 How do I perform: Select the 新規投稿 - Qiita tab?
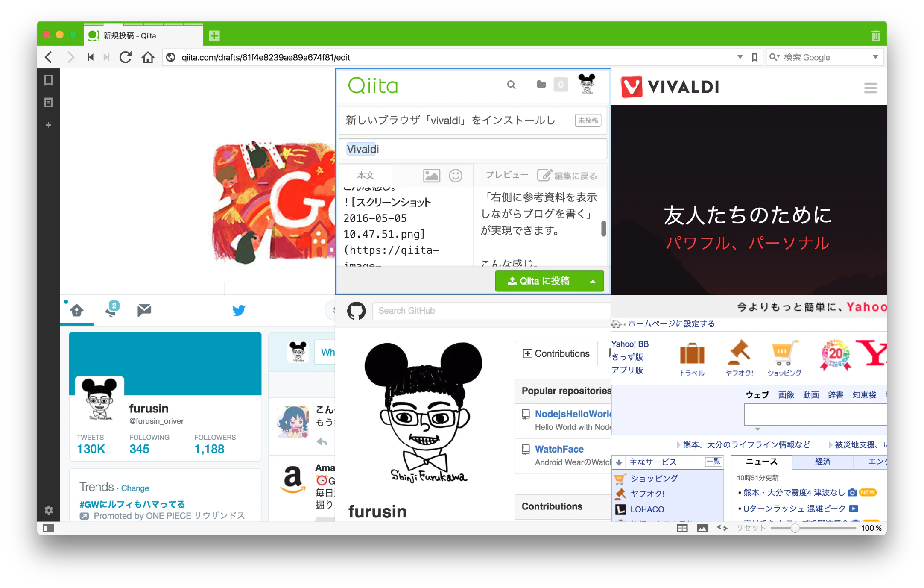[x=144, y=36]
